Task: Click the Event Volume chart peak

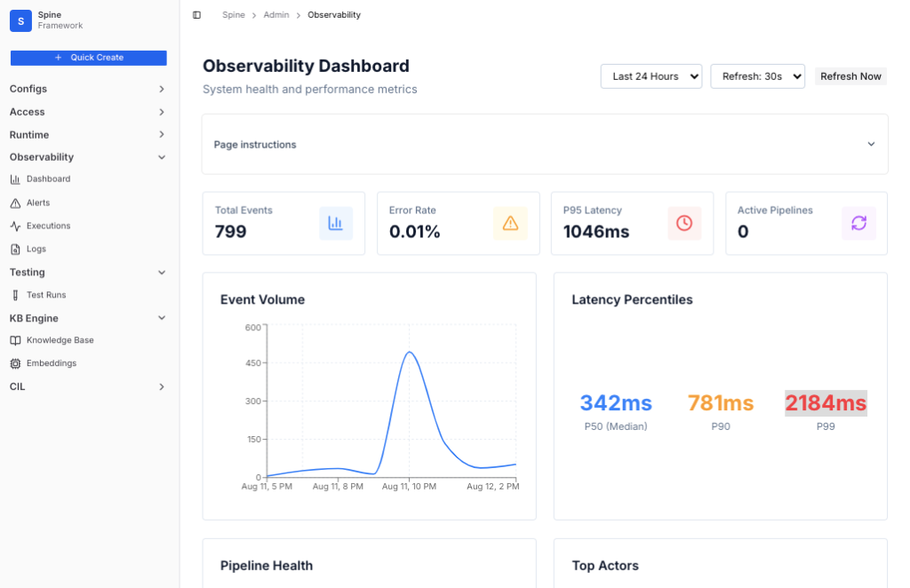Action: [x=409, y=352]
